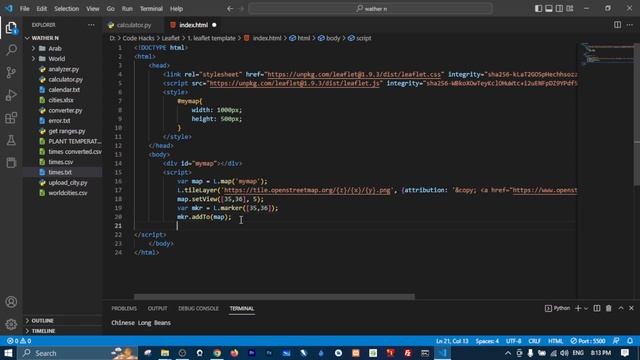Open cities.xlsx in the explorer

[x=62, y=100]
